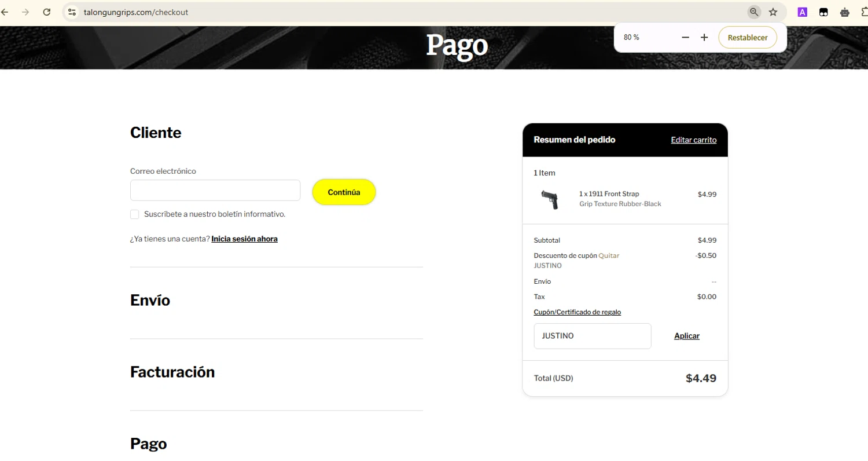868x461 pixels.
Task: Click the Grip Texture Rubber-Black description
Action: point(620,204)
